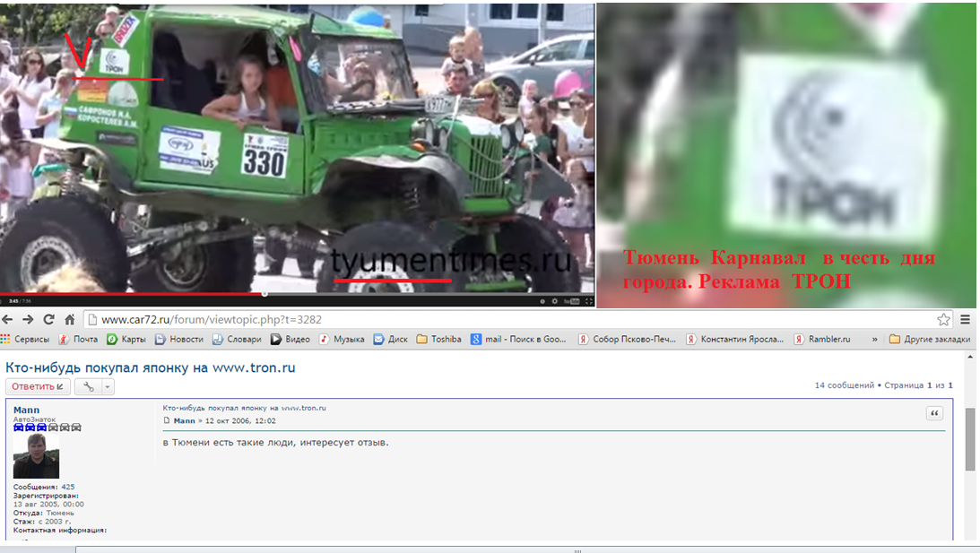The image size is (980, 553).
Task: Open the Словари bookmark
Action: coord(237,340)
